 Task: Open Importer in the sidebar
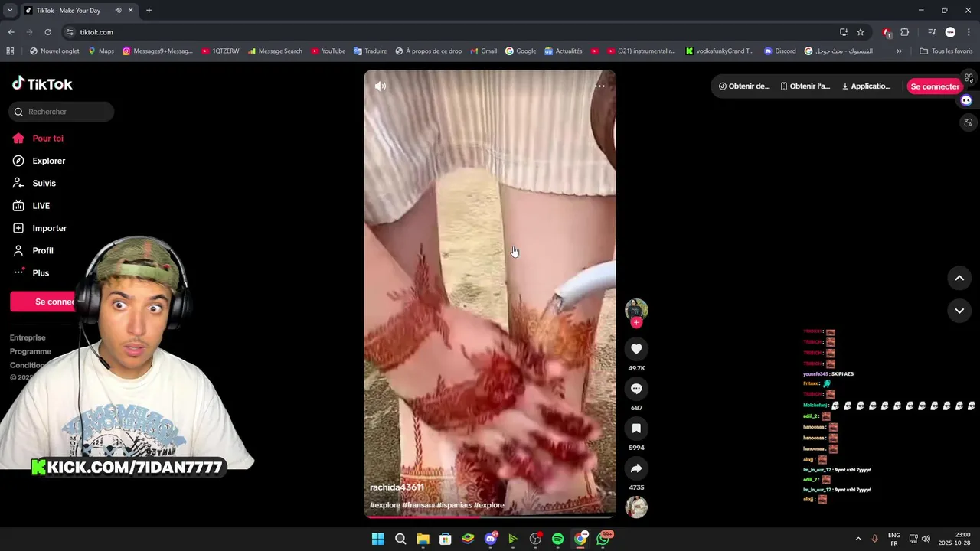pyautogui.click(x=49, y=228)
